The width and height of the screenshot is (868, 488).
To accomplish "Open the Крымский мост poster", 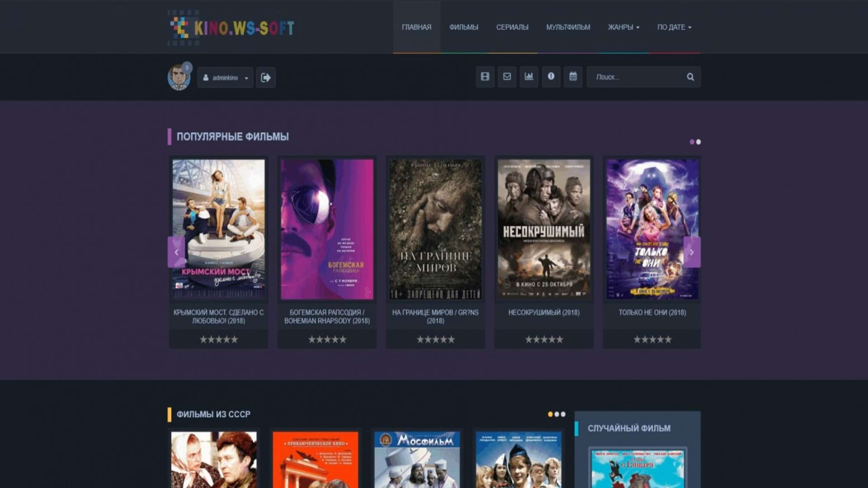I will point(218,229).
